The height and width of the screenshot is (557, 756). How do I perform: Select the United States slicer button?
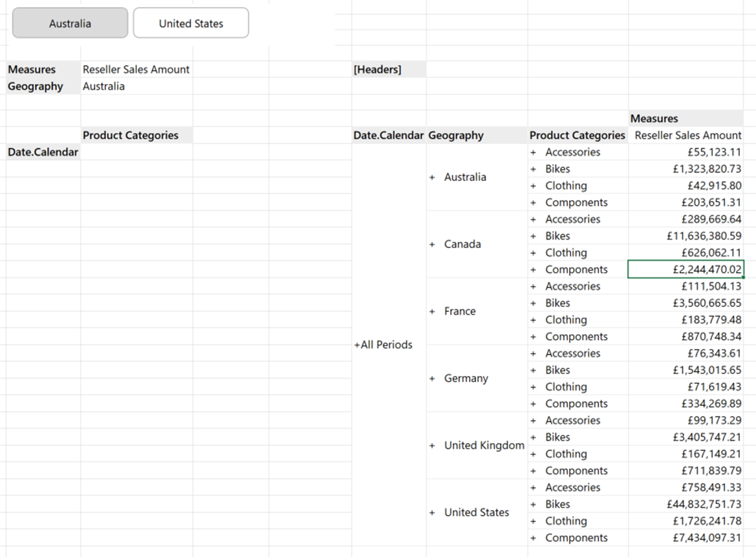[190, 23]
